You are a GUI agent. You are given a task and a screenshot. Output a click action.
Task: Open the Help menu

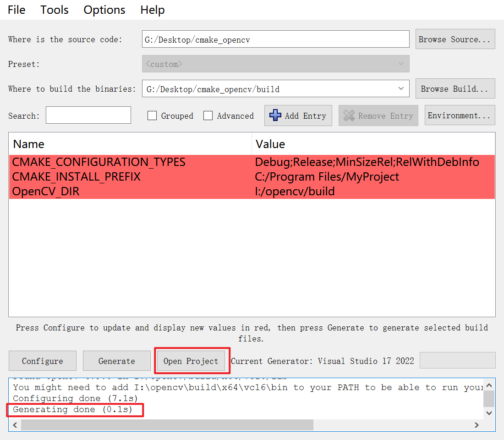click(153, 10)
